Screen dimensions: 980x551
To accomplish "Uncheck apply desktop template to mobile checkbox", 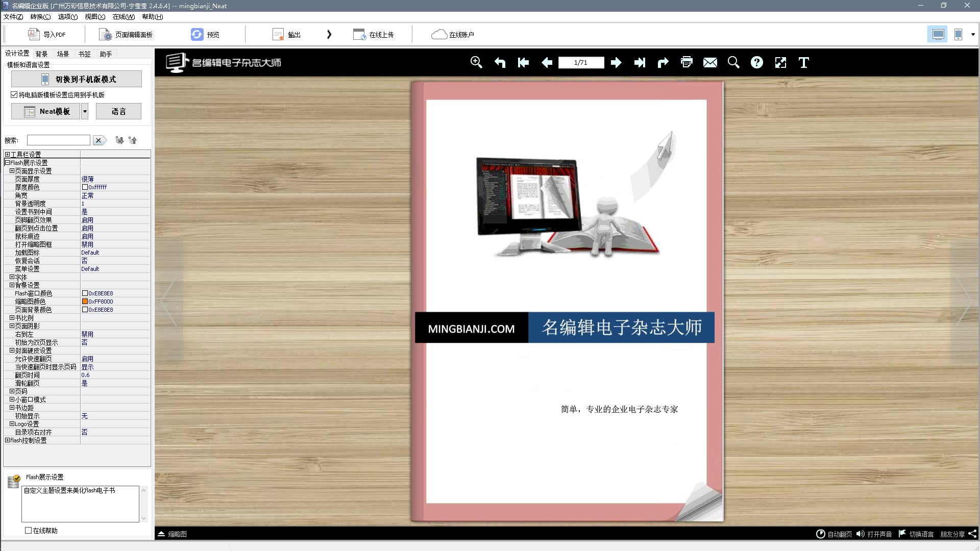I will 14,95.
